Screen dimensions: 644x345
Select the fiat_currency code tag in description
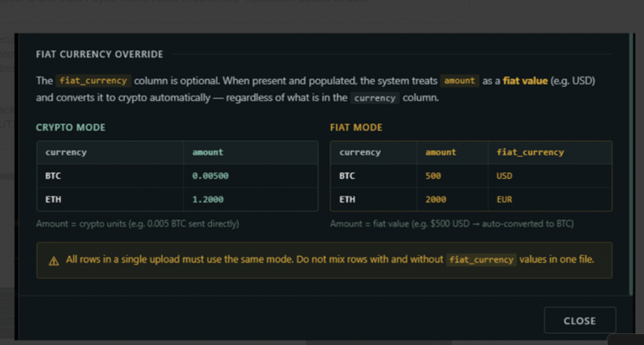pyautogui.click(x=93, y=81)
